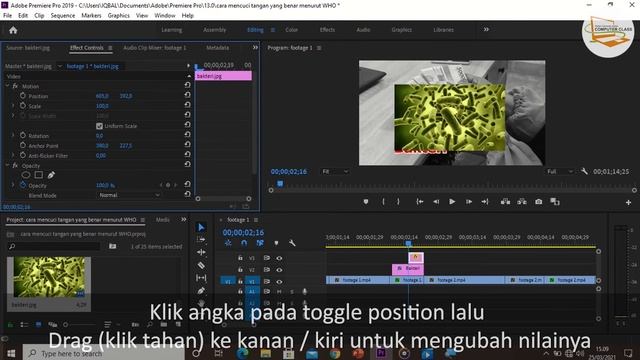Click Mark In bracket button
The image size is (640, 360).
pos(383,202)
